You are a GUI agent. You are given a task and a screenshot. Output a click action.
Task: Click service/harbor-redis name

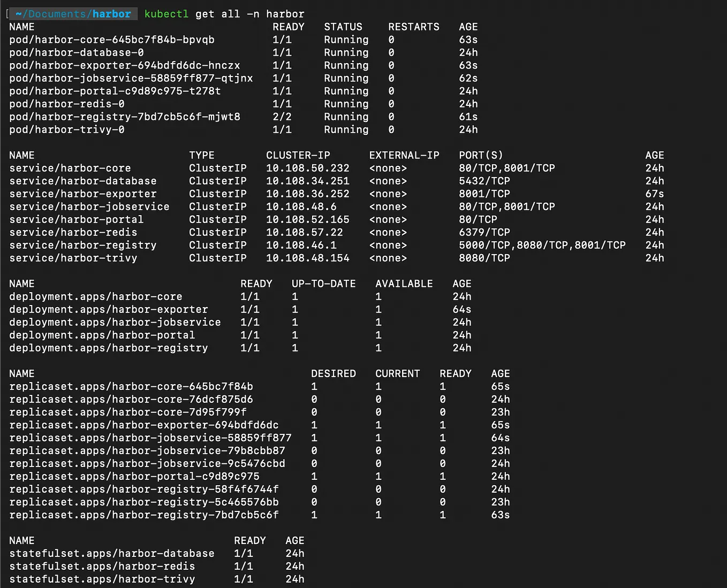73,232
